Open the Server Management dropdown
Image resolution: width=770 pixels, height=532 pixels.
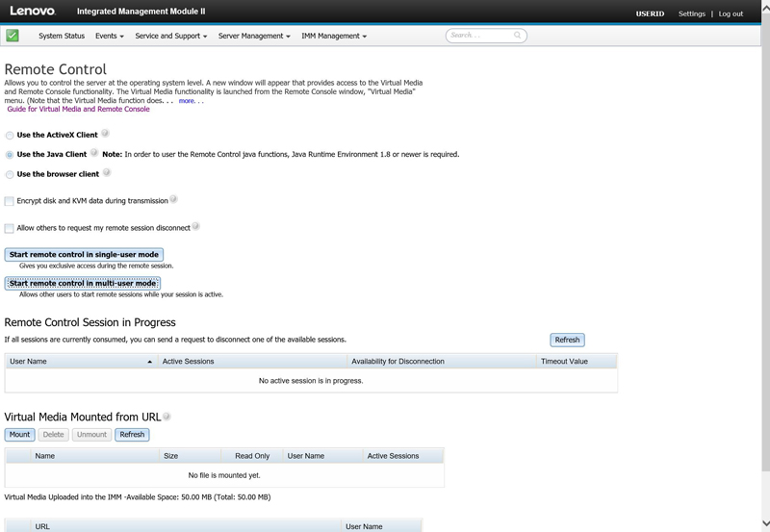253,37
